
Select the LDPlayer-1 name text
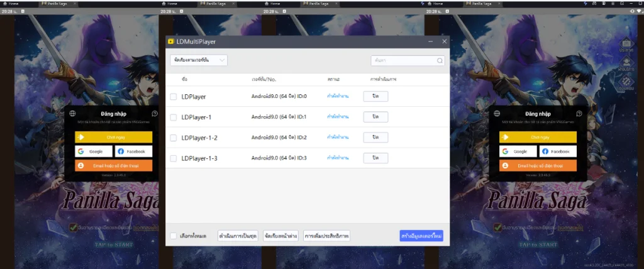tap(196, 117)
